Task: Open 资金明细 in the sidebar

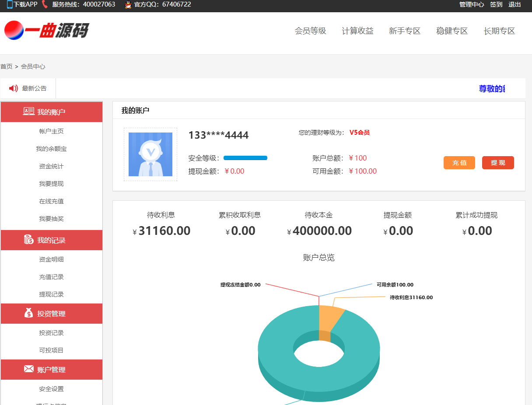Action: pyautogui.click(x=51, y=259)
